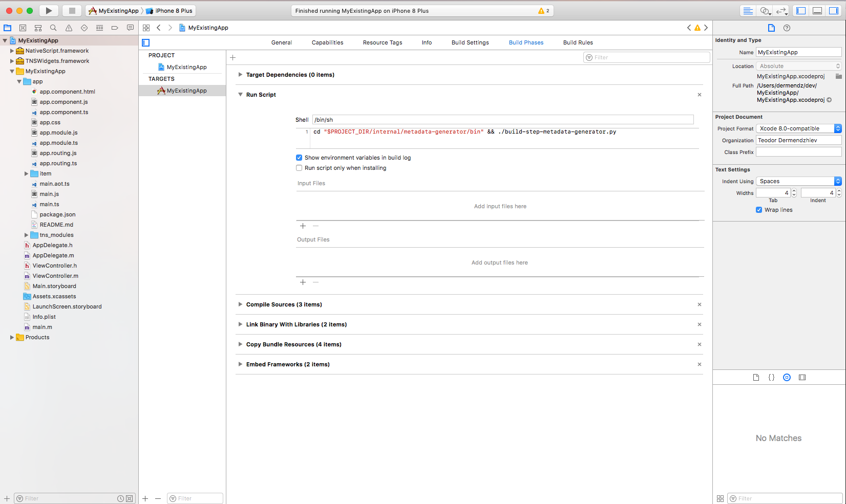Add a new build phase
846x504 pixels.
pyautogui.click(x=233, y=57)
